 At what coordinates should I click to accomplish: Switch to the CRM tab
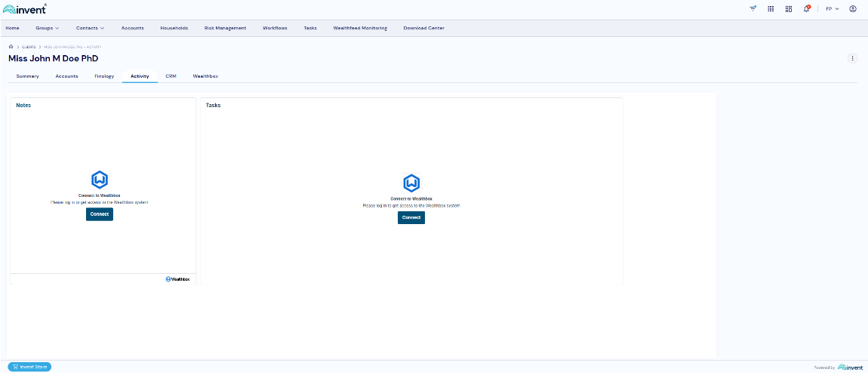[171, 76]
